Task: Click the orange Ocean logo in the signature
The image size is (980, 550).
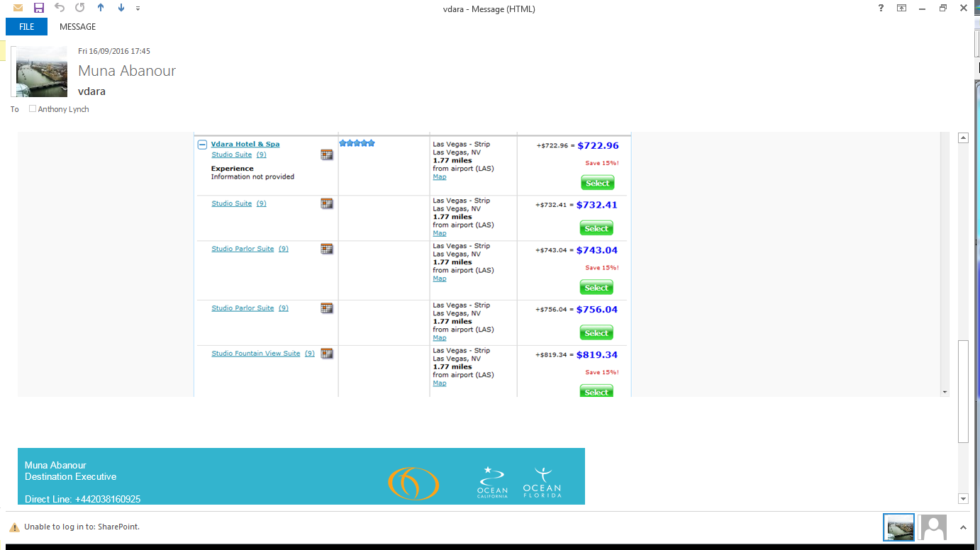Action: [413, 483]
